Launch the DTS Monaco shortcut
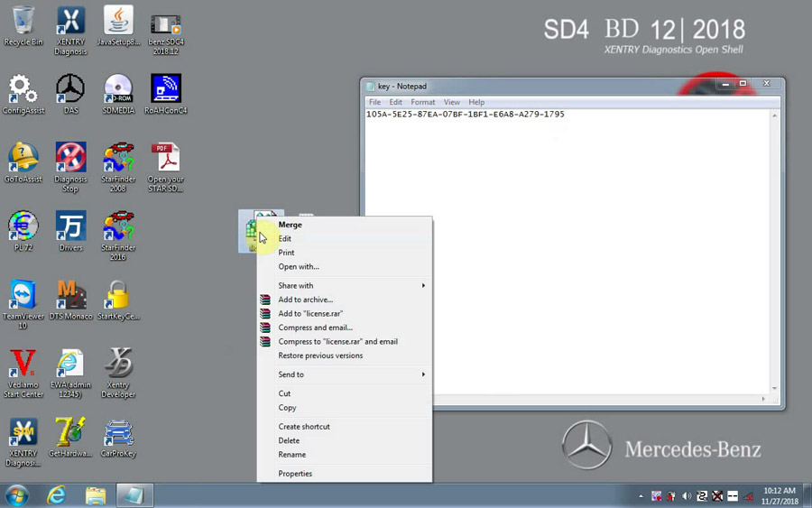Image resolution: width=812 pixels, height=508 pixels. point(70,300)
